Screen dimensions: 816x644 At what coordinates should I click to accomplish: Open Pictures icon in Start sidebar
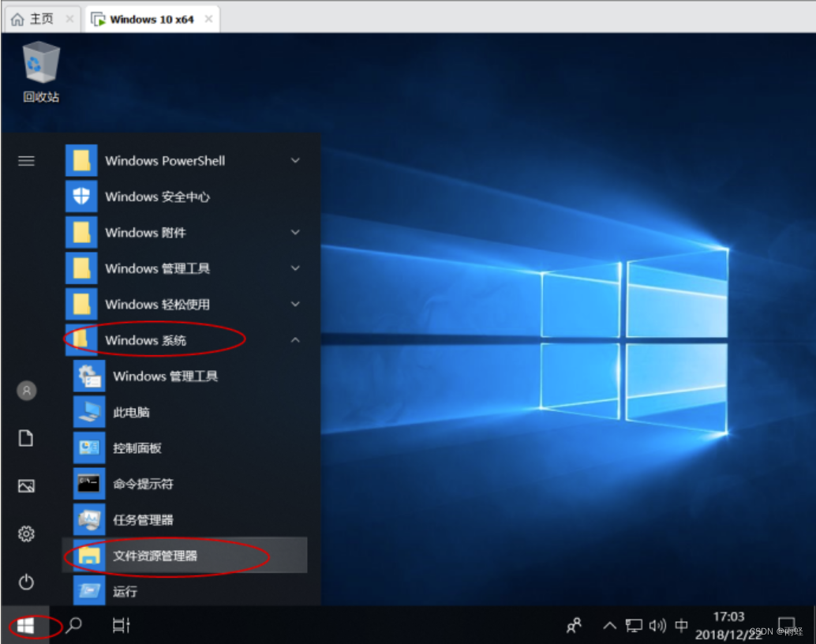point(26,485)
